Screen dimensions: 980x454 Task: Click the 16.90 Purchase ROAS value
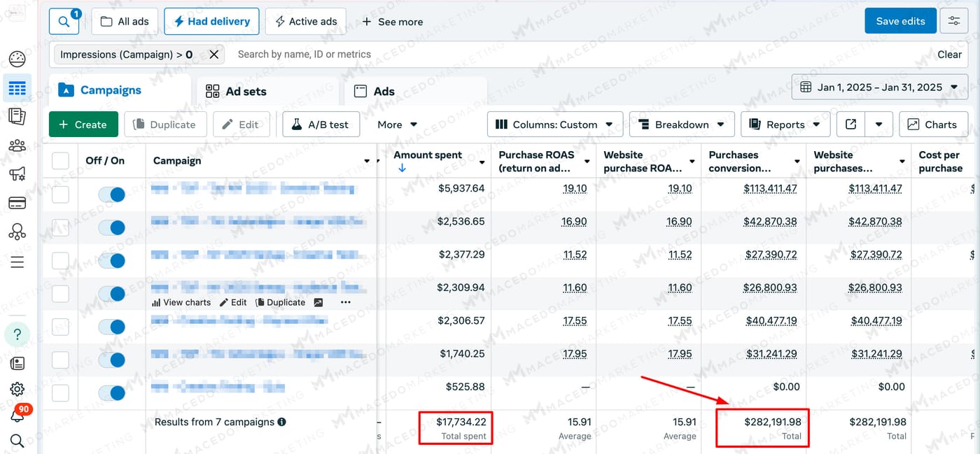tap(574, 221)
